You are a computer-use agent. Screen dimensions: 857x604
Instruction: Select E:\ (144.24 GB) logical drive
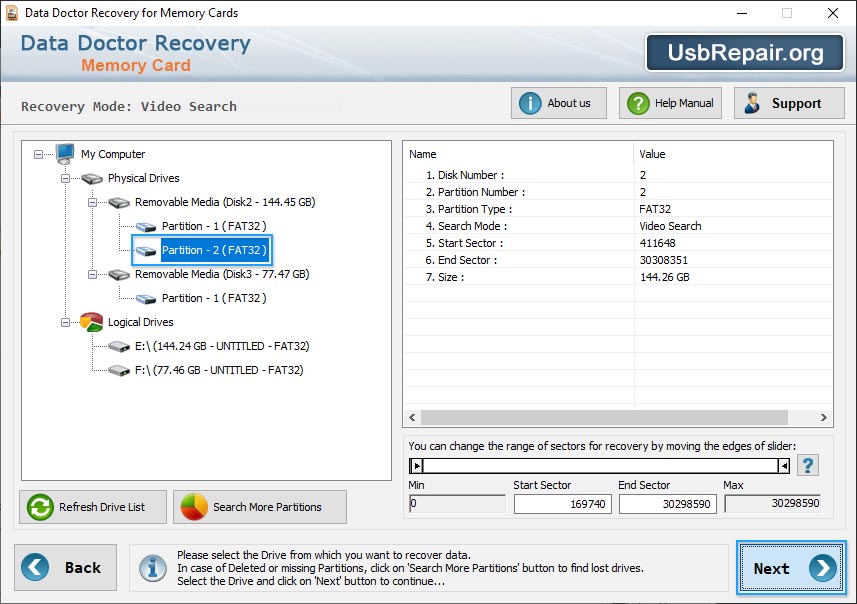pos(222,347)
